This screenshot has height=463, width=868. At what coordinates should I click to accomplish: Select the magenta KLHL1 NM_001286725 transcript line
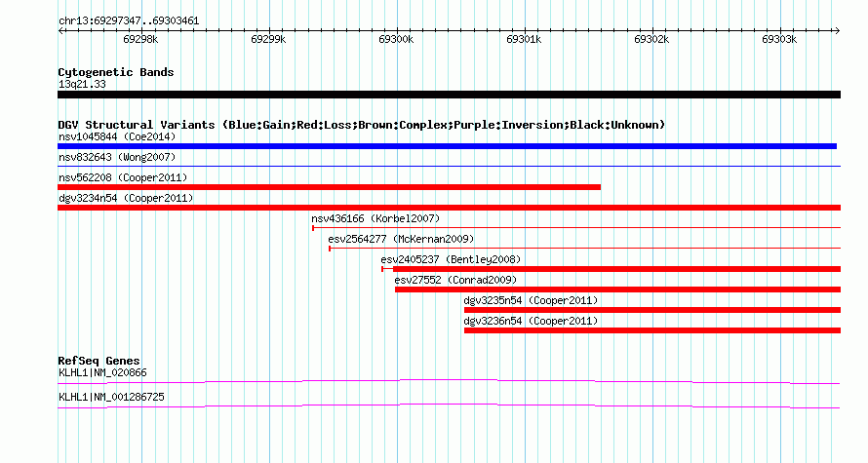(x=449, y=406)
